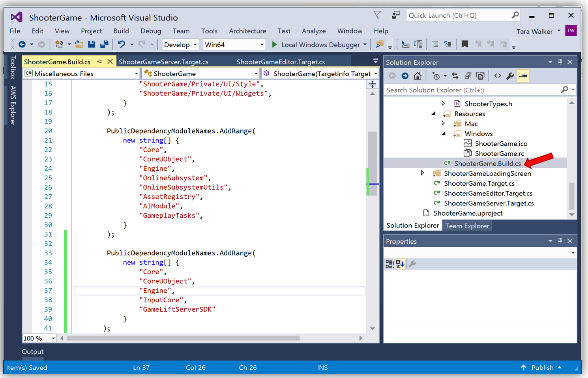This screenshot has height=378, width=588.
Task: Click the Collapse All icon in Solution Explorer
Action: click(x=468, y=76)
